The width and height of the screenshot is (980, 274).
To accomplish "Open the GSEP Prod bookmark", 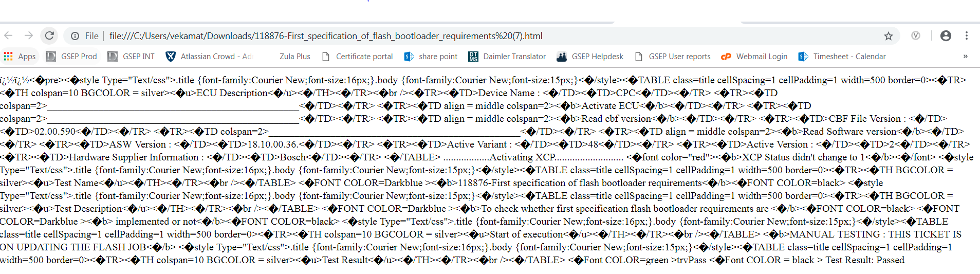I will (x=71, y=57).
